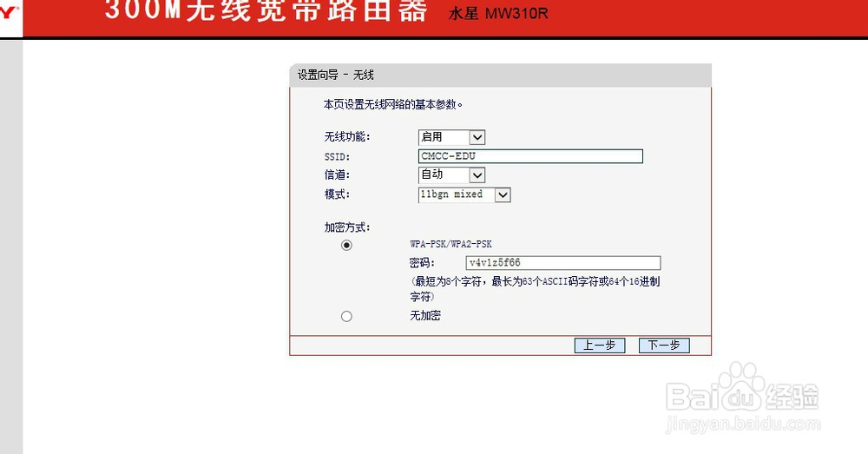
Task: Click the 上一步 previous step button
Action: [x=600, y=345]
